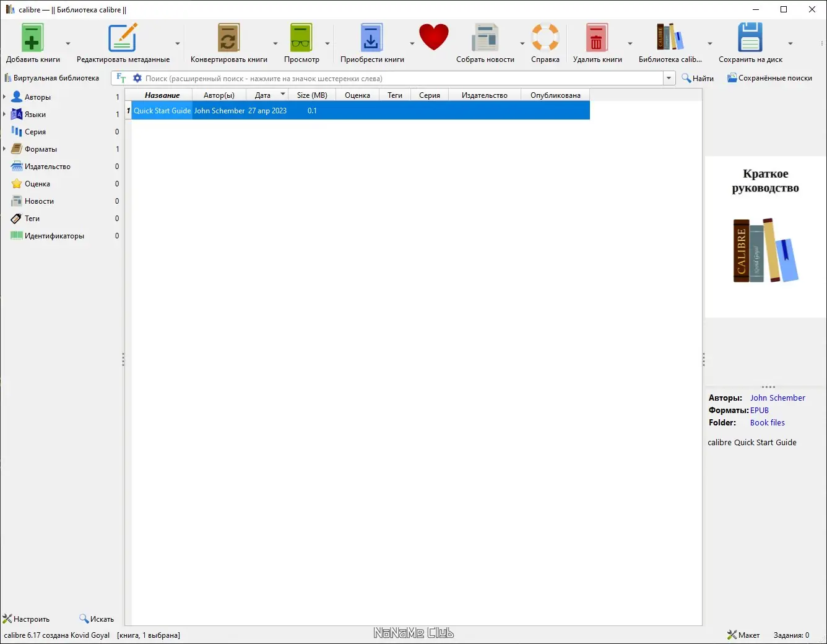Select Идентификаторы in the tag browser
827x644 pixels.
coord(54,236)
